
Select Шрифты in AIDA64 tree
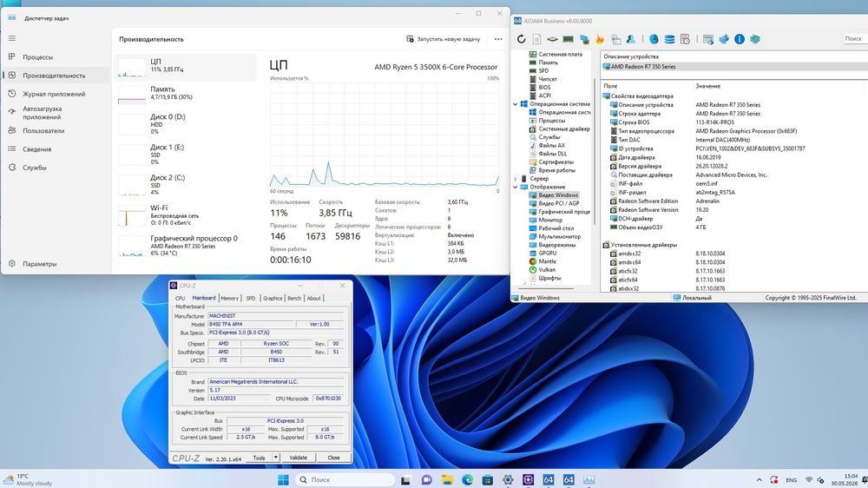[545, 278]
